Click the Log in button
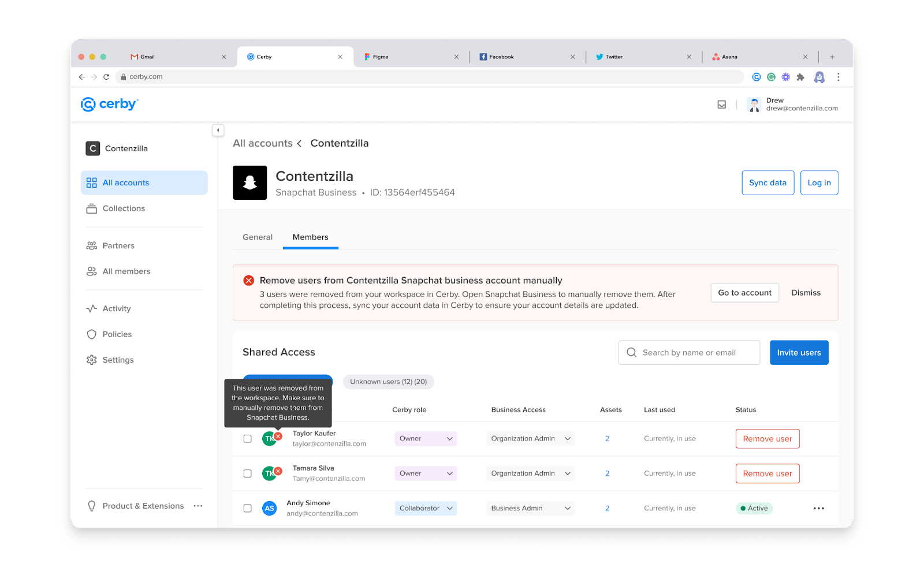924x567 pixels. click(x=819, y=182)
